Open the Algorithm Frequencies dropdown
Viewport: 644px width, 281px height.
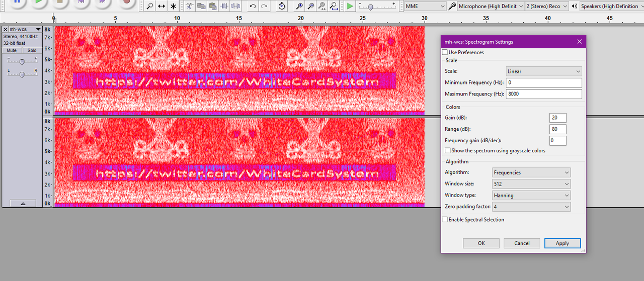tap(531, 172)
